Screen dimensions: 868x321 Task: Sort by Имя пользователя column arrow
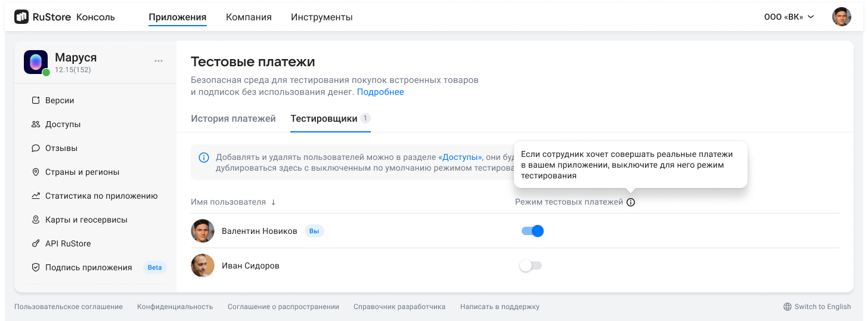tap(273, 202)
